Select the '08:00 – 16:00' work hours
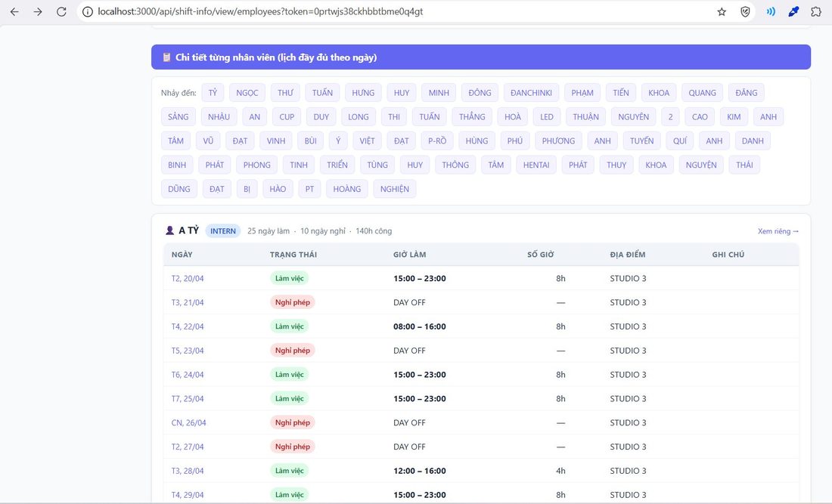Screen dimensions: 832x504 [x=419, y=326]
